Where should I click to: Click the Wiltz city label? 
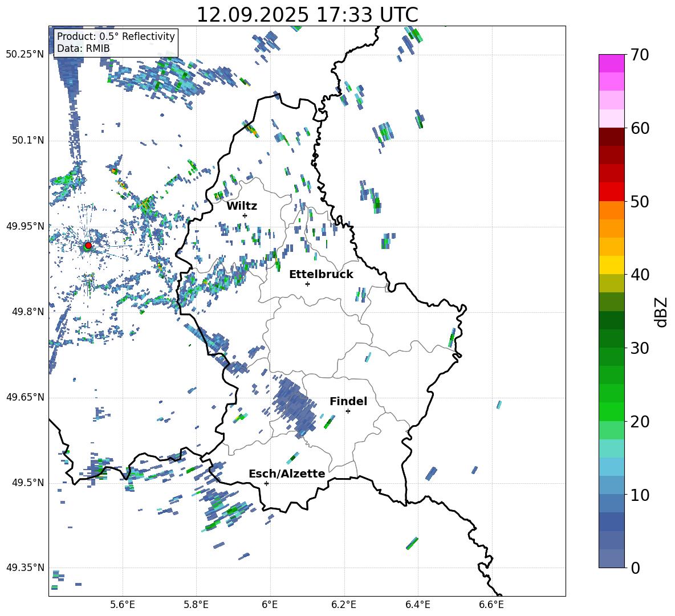click(x=242, y=206)
